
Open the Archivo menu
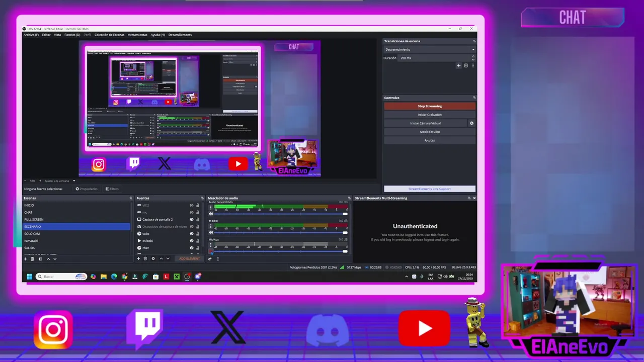point(31,35)
